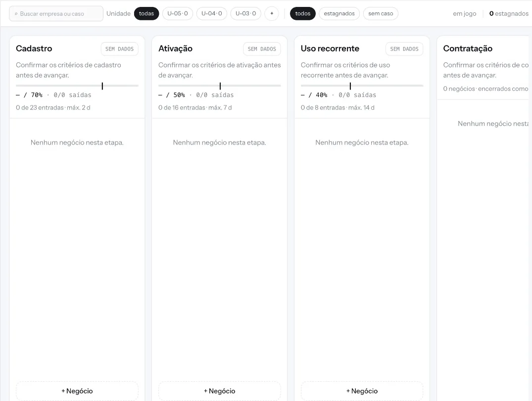Viewport: 532px width, 401px height.
Task: Add a Negócio to Uso recorrente column
Action: 362,391
